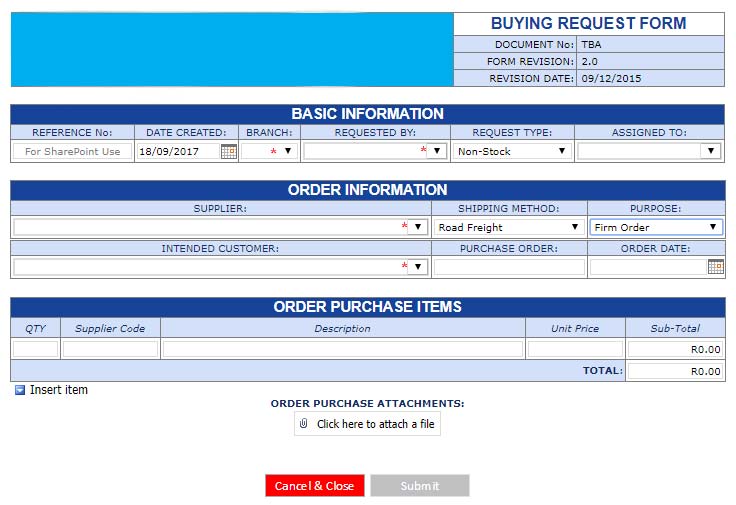736x505 pixels.
Task: Expand the Supplier dropdown list
Action: (x=418, y=228)
